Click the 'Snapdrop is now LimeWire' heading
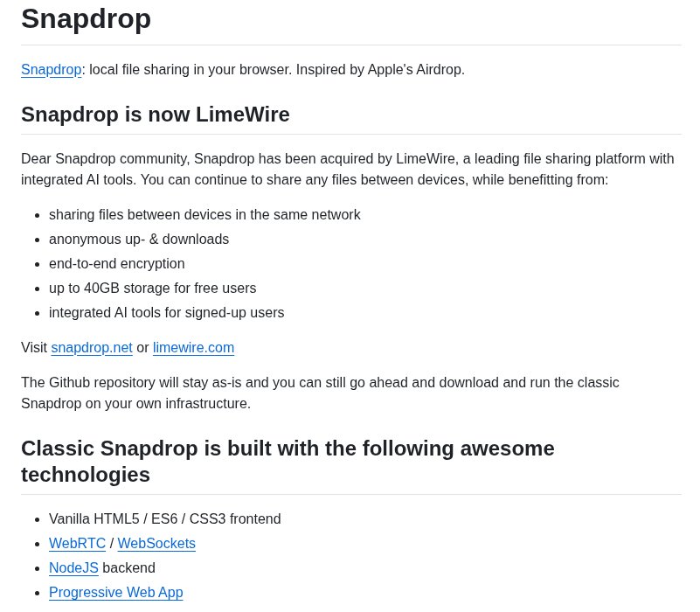This screenshot has height=612, width=700. pyautogui.click(x=156, y=115)
